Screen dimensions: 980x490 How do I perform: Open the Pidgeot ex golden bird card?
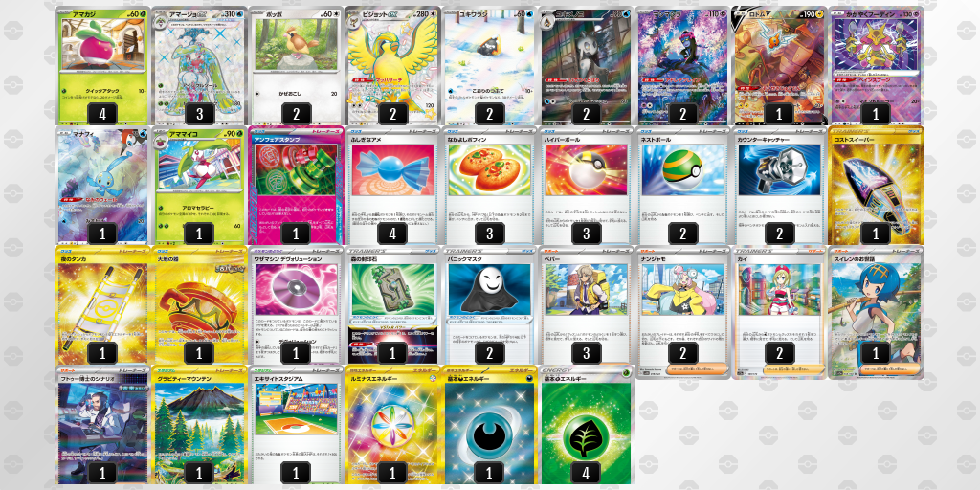tap(392, 66)
